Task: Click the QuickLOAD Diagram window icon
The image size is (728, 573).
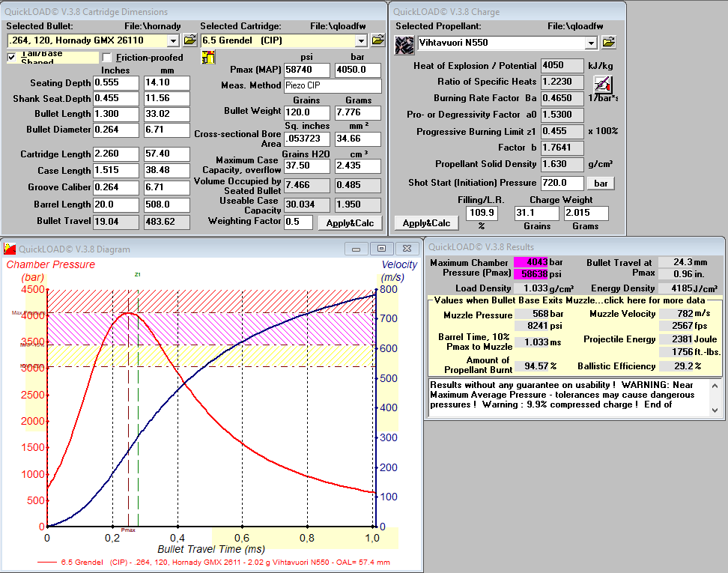Action: tap(10, 249)
